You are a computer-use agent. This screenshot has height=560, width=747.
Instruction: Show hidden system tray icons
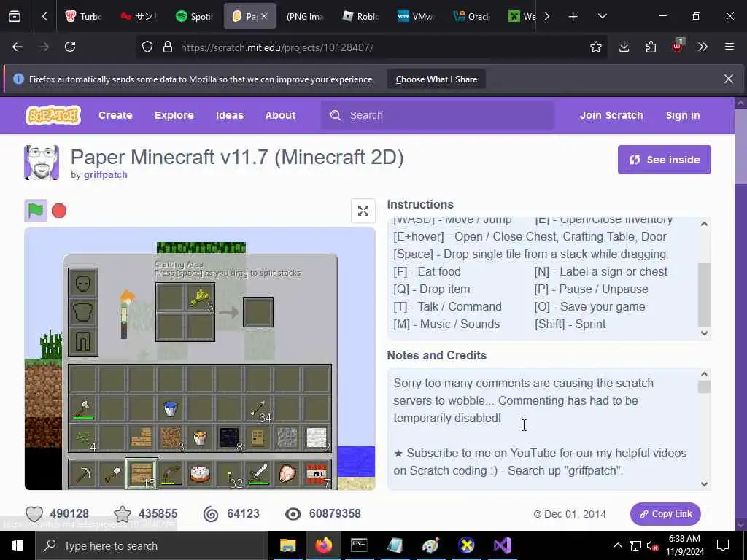coord(617,545)
